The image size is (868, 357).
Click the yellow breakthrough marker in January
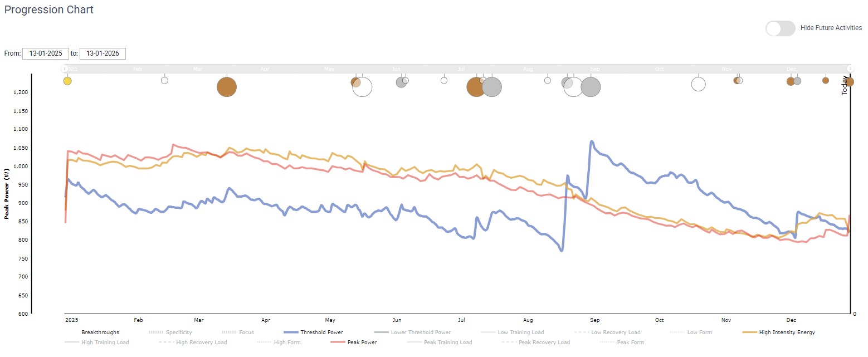point(67,81)
